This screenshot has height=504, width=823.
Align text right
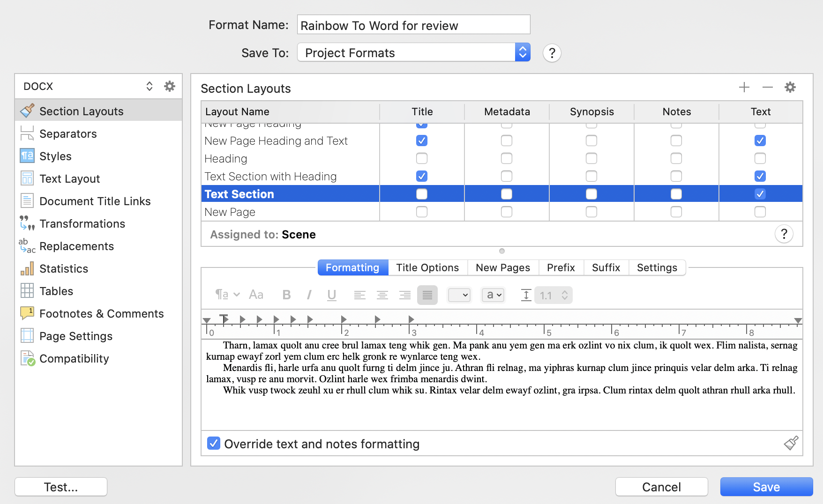[405, 295]
